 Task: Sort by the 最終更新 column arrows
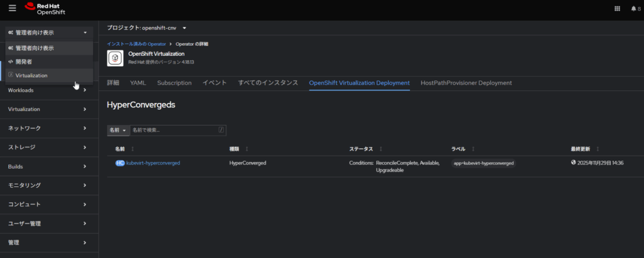pyautogui.click(x=597, y=149)
